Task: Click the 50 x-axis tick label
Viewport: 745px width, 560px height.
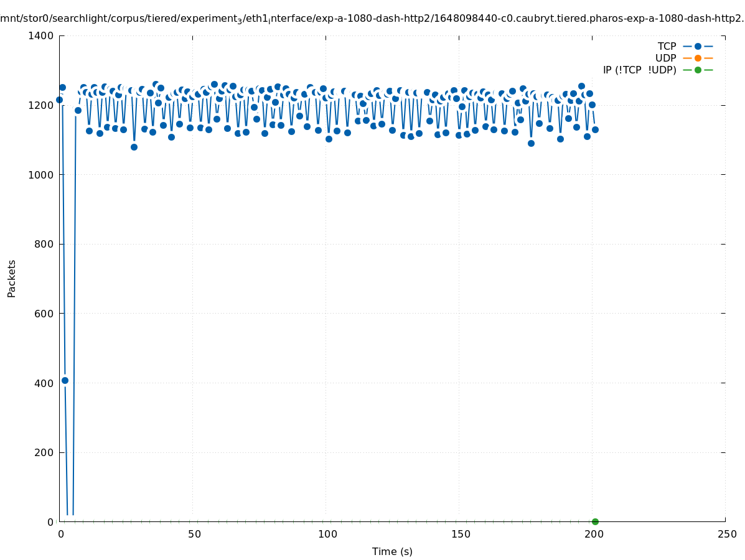Action: (x=194, y=534)
